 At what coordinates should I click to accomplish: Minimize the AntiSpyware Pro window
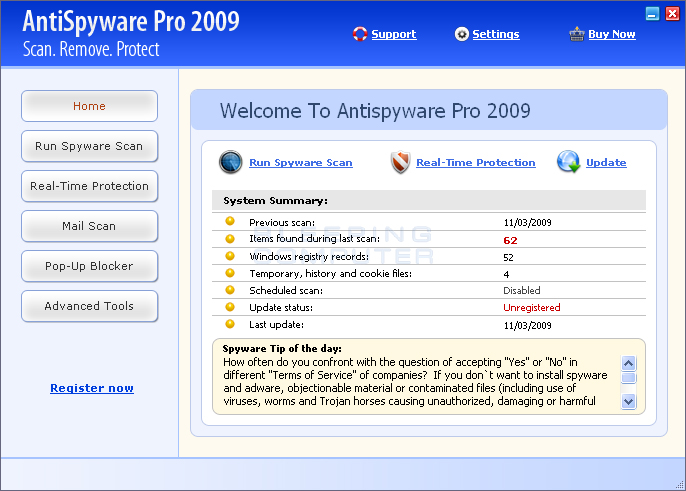pos(652,14)
